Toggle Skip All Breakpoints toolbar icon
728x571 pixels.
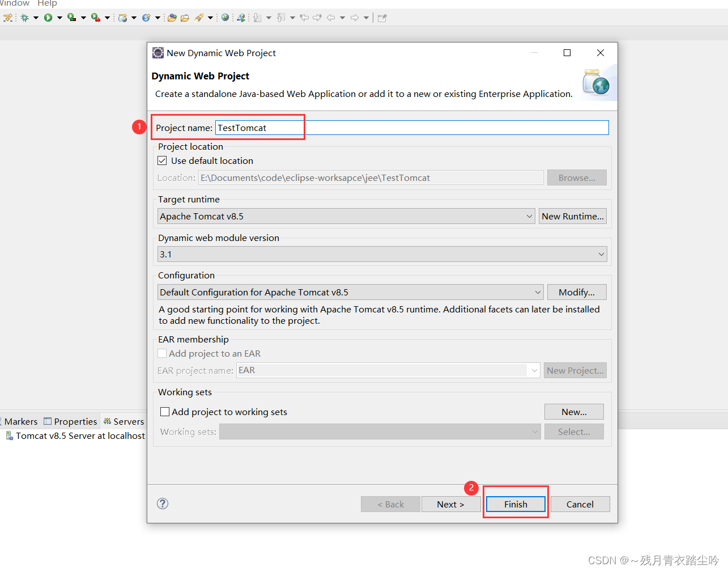(7, 18)
